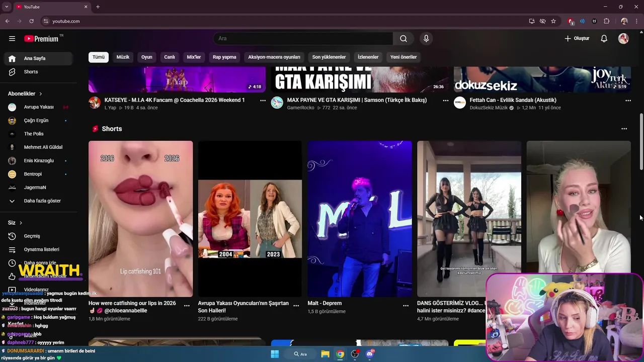Open Windows Start menu

[x=275, y=354]
